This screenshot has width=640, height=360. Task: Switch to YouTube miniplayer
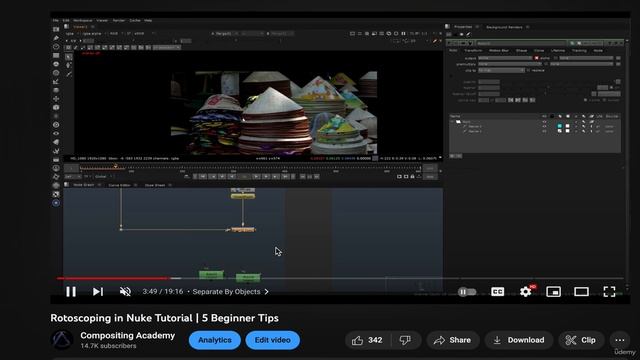pyautogui.click(x=553, y=291)
